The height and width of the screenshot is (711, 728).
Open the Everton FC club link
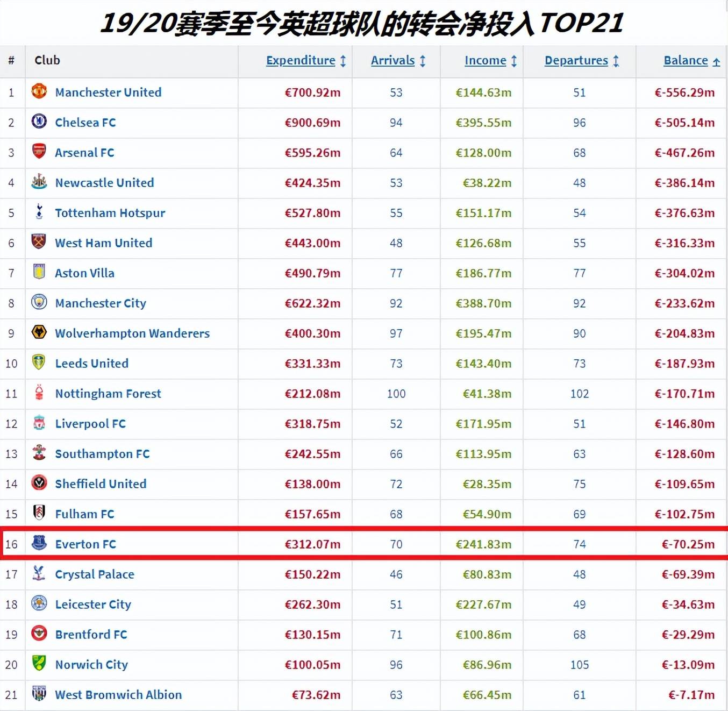[x=85, y=544]
